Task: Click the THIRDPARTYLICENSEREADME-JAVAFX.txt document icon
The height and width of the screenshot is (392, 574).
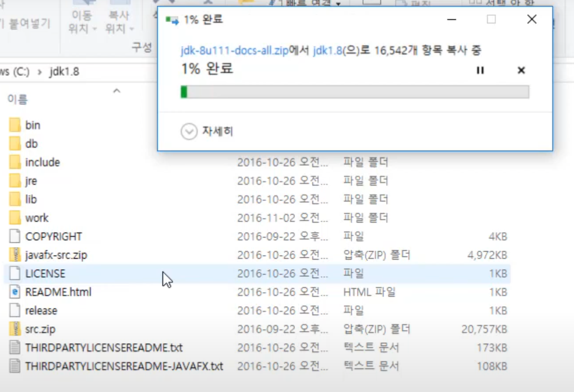Action: (x=15, y=366)
